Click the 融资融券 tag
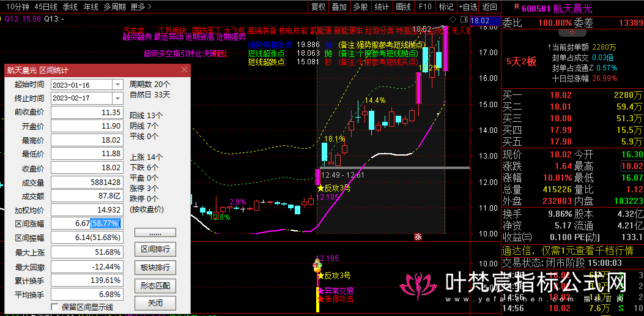 tap(137, 37)
